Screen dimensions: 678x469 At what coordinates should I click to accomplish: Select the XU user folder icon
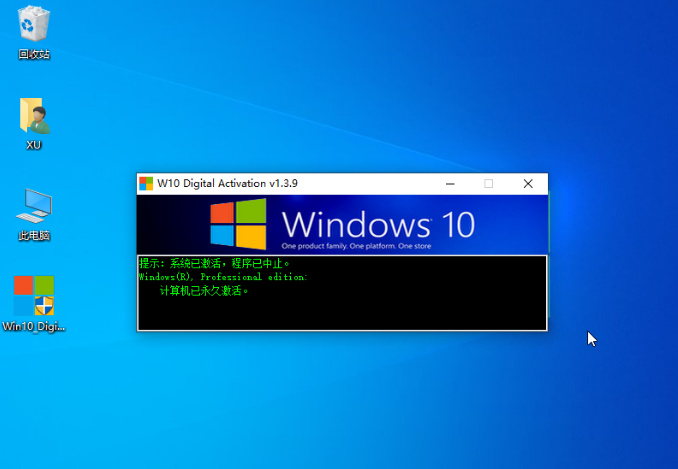click(34, 116)
